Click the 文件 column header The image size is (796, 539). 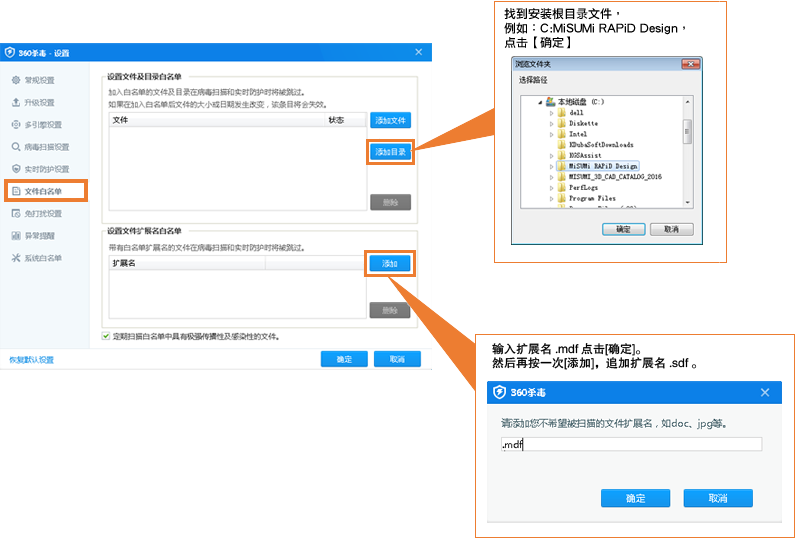point(217,120)
